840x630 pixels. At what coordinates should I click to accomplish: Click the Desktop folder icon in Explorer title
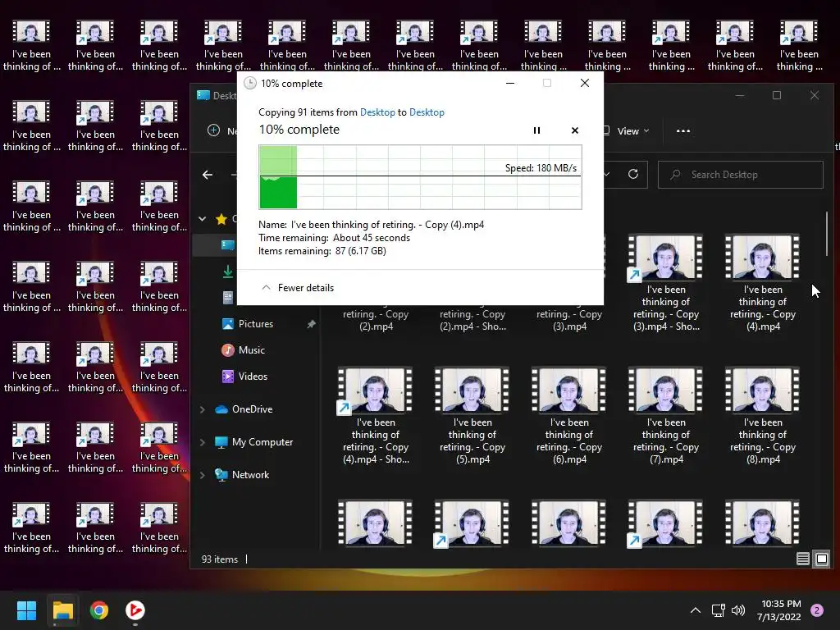[203, 95]
